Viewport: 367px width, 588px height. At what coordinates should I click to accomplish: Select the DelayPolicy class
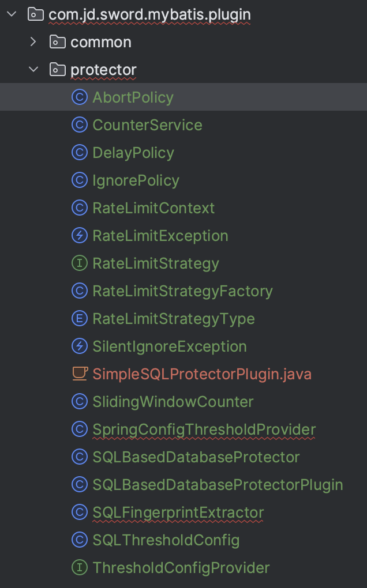point(133,153)
